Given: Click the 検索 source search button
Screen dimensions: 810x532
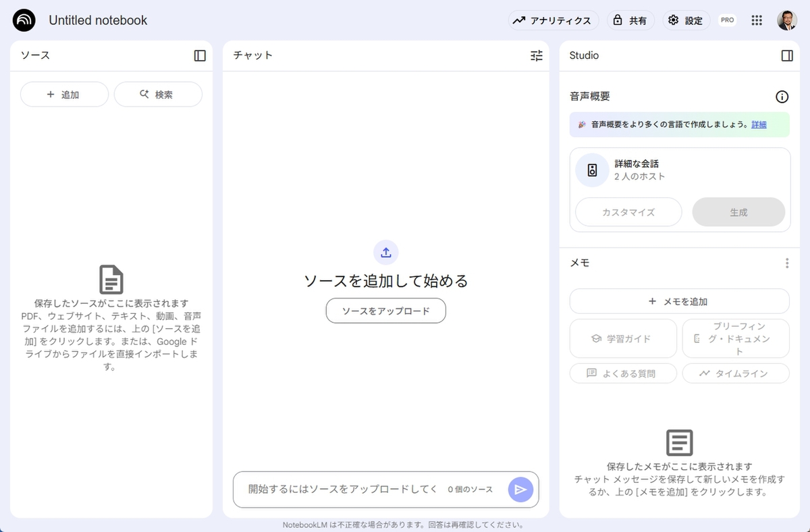Looking at the screenshot, I should tap(158, 95).
